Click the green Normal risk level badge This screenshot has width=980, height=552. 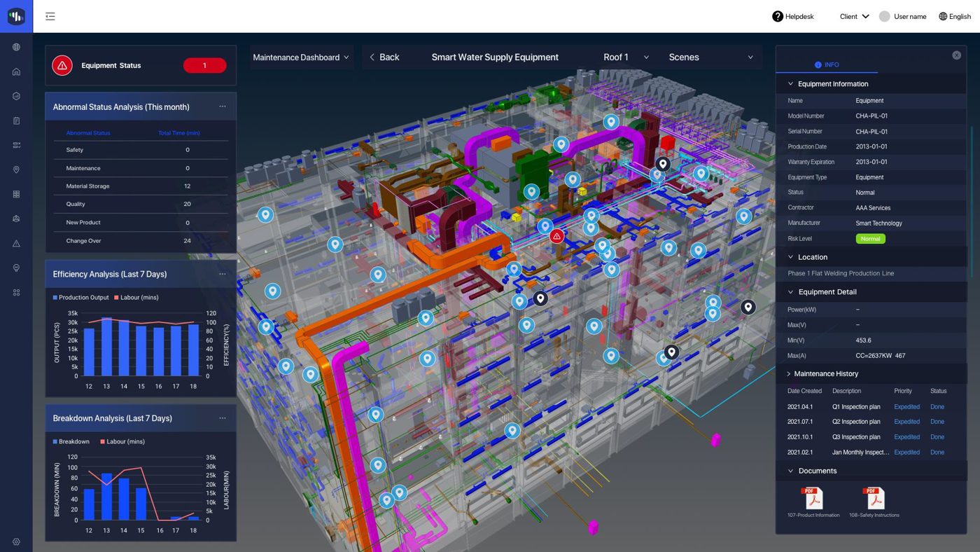click(870, 239)
